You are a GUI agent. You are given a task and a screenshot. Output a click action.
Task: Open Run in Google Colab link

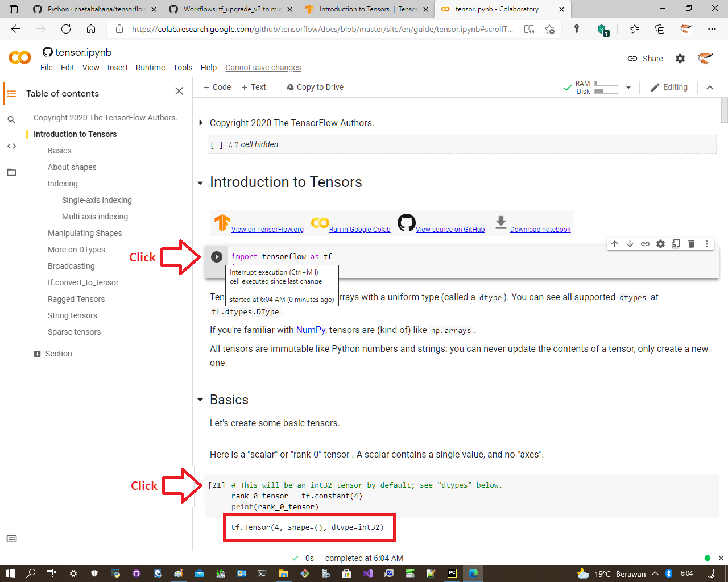click(360, 230)
